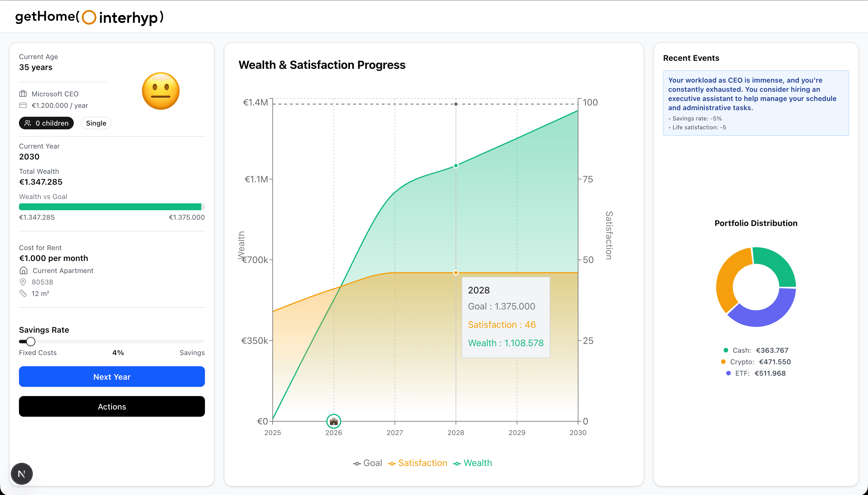Screen dimensions: 868x495
Task: Select the salary card icon beside €1.200.000
Action: [x=23, y=105]
